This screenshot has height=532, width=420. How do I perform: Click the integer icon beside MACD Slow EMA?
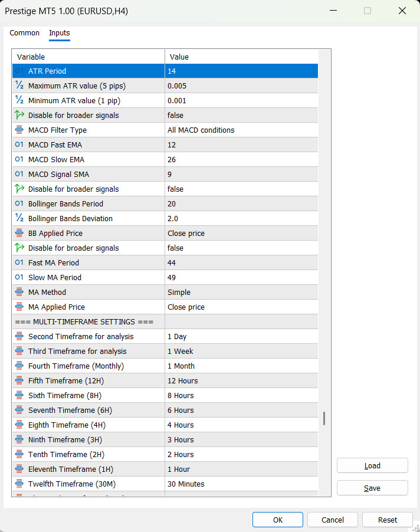(19, 159)
